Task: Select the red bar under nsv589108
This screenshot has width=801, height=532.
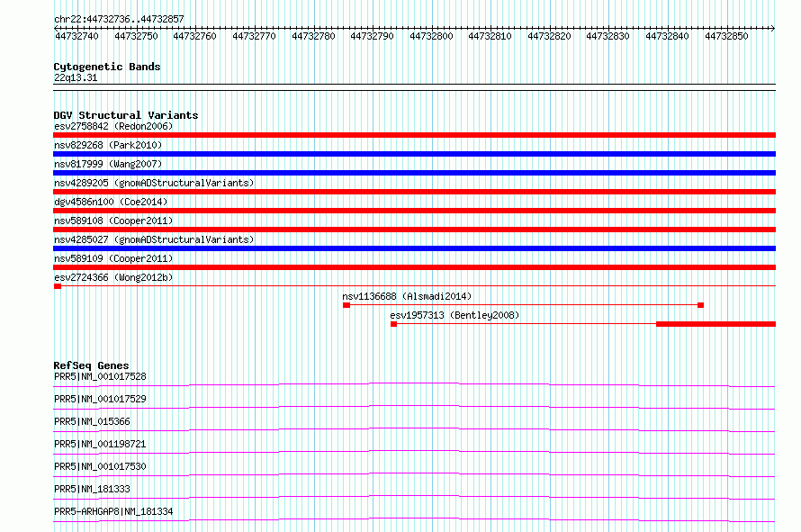Action: (414, 230)
